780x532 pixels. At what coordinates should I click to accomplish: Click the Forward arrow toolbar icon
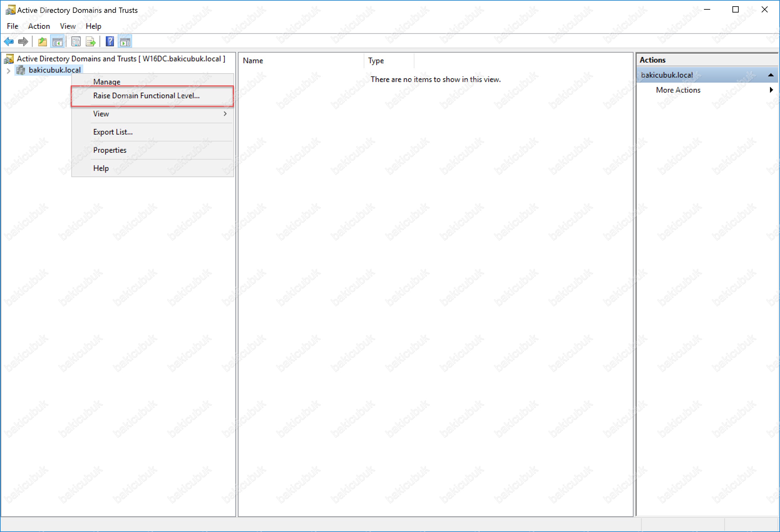[x=23, y=42]
